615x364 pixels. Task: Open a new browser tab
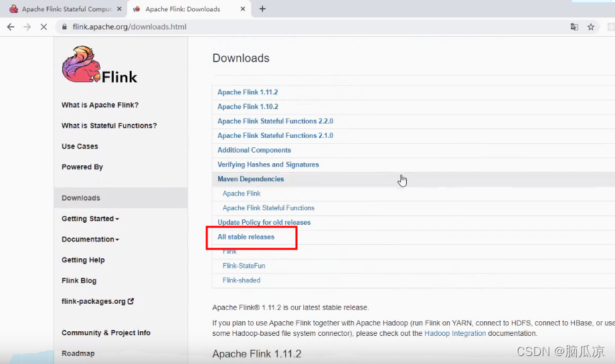[x=262, y=9]
